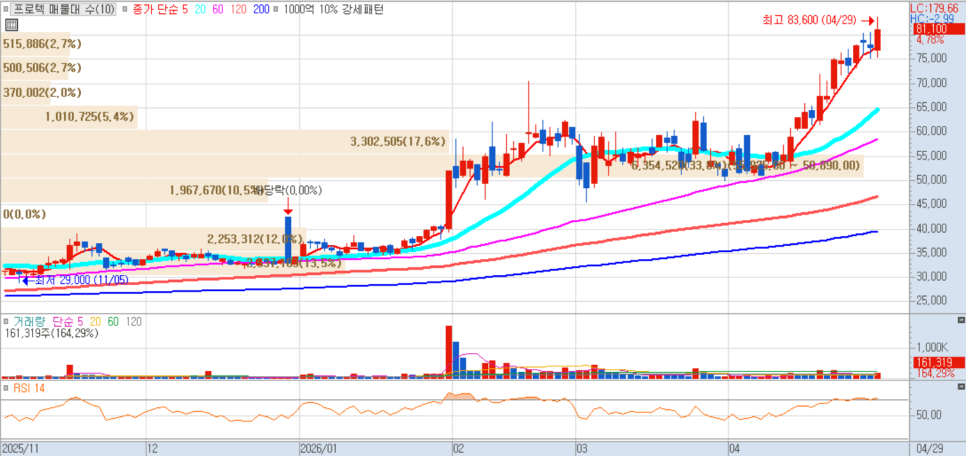Viewport: 966px width, 456px height.
Task: Click the RSI panel's top-right corner button
Action: click(961, 386)
